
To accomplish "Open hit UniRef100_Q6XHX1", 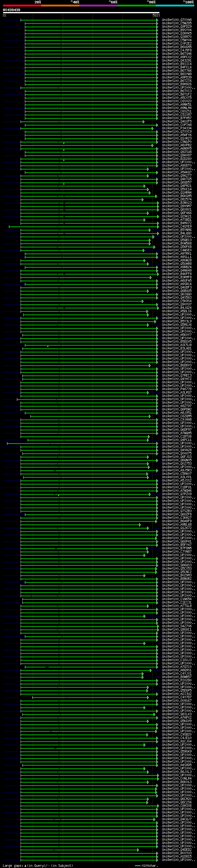I will 177,210.
